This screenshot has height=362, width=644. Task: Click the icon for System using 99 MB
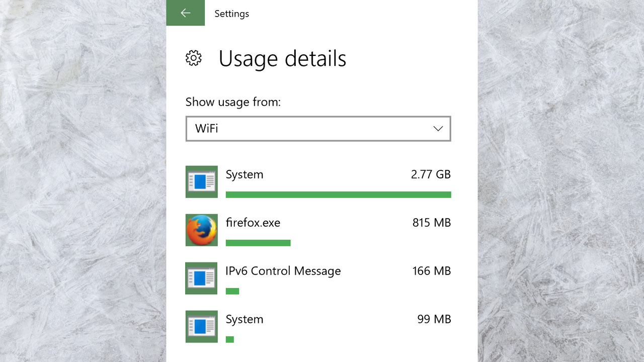(x=201, y=326)
